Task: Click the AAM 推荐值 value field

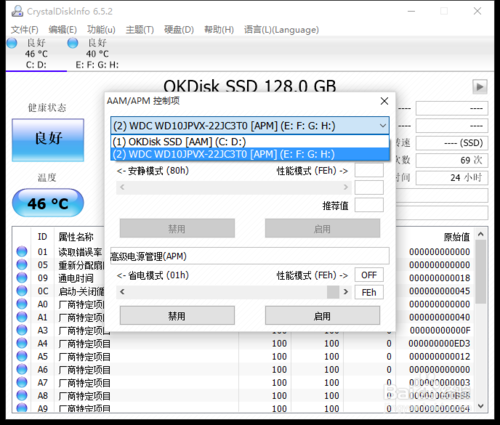Action: [369, 205]
